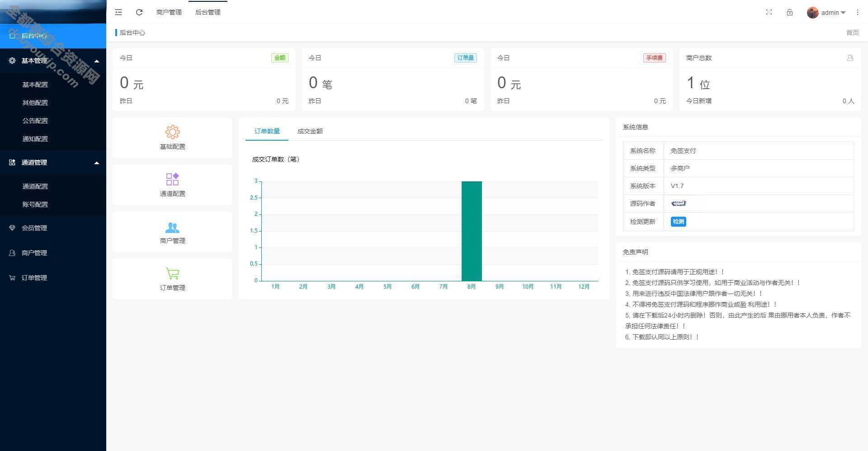The image size is (868, 451).
Task: Click the admin avatar picture
Action: click(x=813, y=13)
